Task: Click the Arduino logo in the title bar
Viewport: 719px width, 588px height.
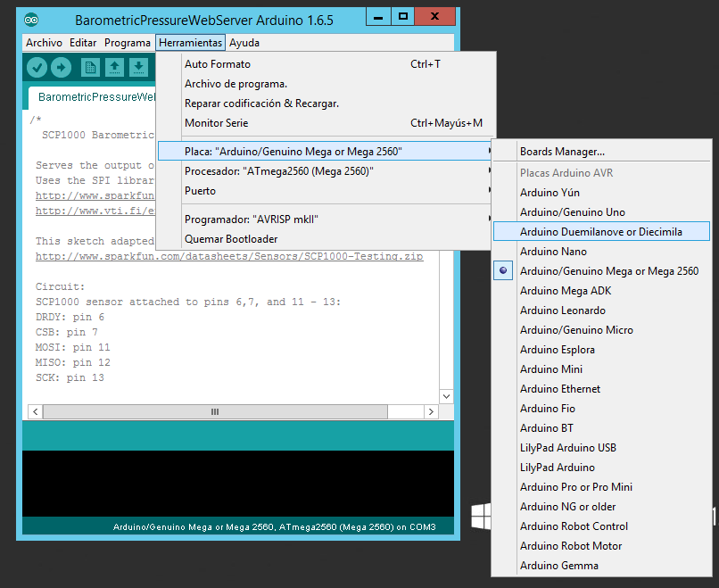Action: [x=31, y=20]
